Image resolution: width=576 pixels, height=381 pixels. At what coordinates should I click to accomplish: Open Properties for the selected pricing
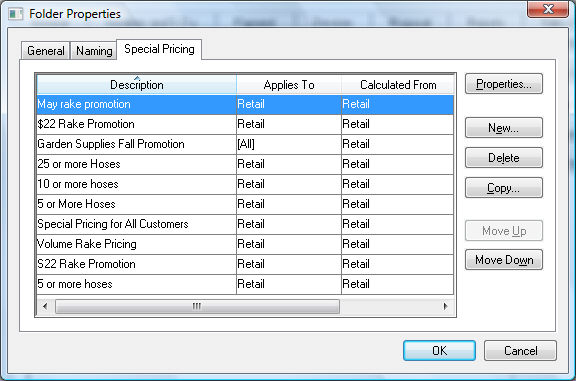point(504,84)
